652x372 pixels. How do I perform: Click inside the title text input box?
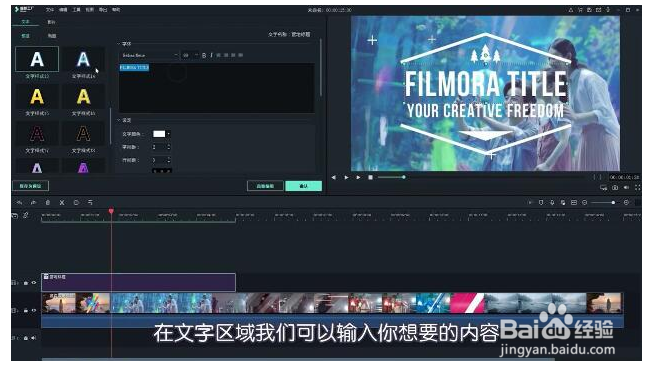(217, 88)
